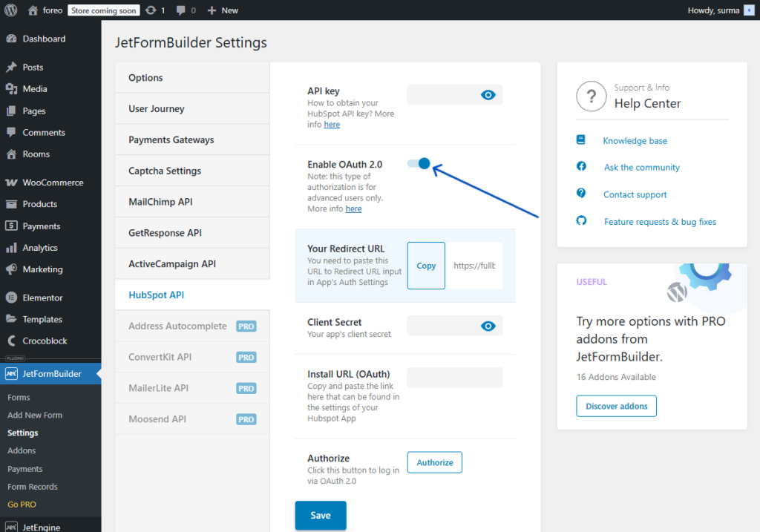The width and height of the screenshot is (760, 532).
Task: Click the WordPress logo in the admin bar
Action: (10, 10)
